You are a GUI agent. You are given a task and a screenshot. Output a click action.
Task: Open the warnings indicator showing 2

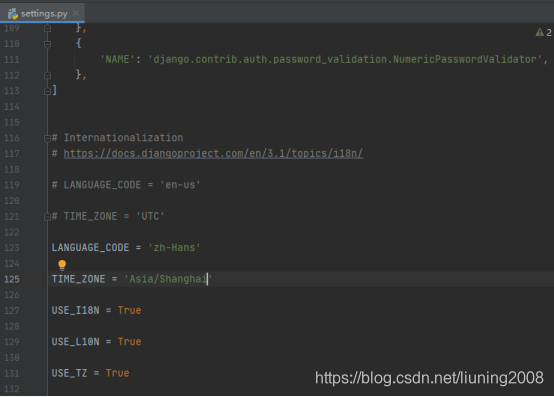click(x=543, y=32)
